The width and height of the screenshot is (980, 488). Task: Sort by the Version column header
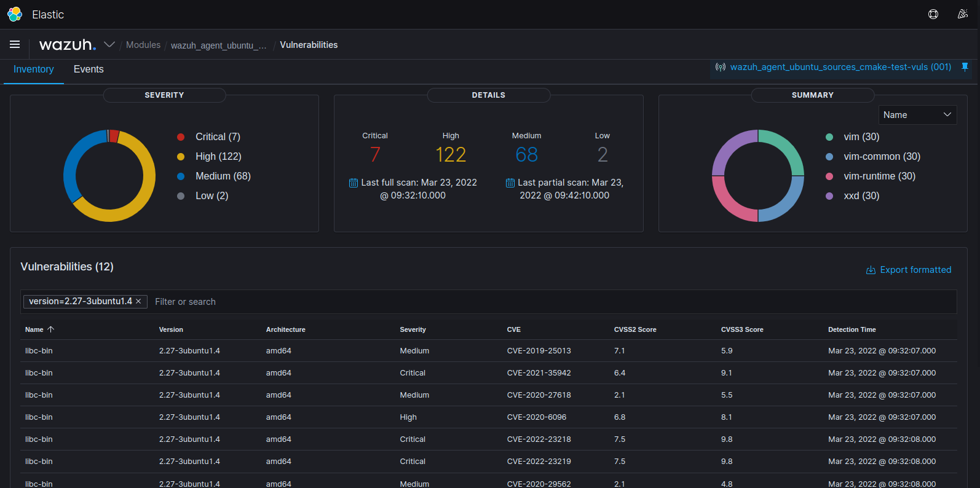click(171, 329)
